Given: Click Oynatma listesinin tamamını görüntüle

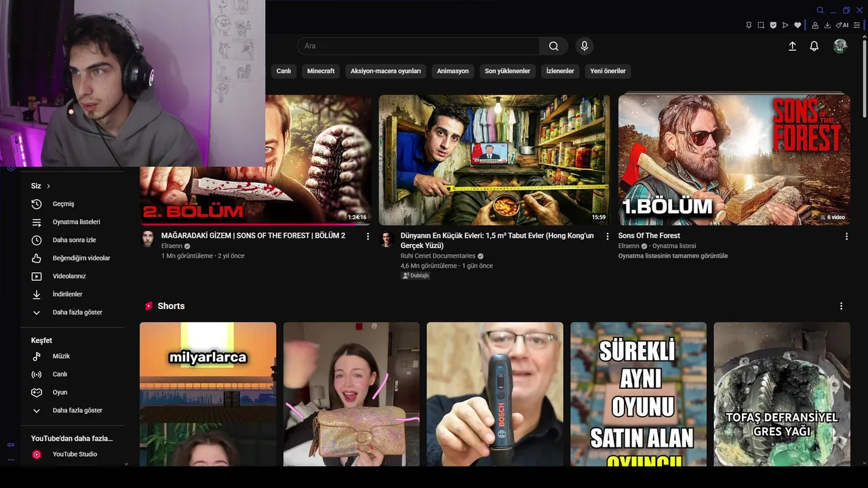Looking at the screenshot, I should coord(673,256).
